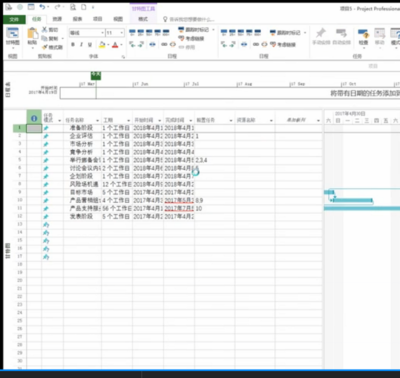Select task row 9 in the table

click(20, 192)
